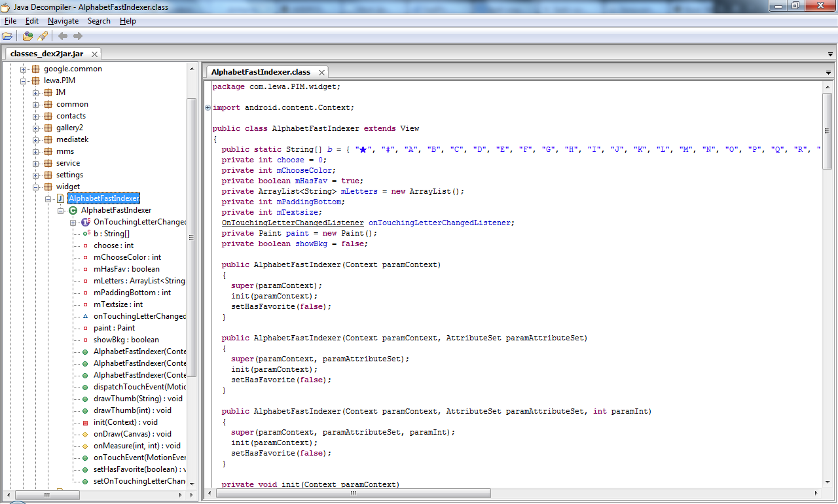Click the field icon beside choose : int

(x=86, y=245)
